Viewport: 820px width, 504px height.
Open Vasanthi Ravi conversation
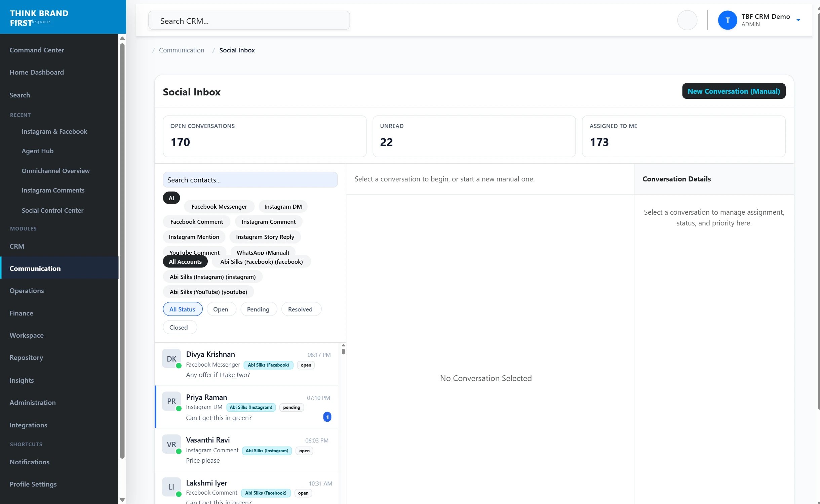pos(247,450)
